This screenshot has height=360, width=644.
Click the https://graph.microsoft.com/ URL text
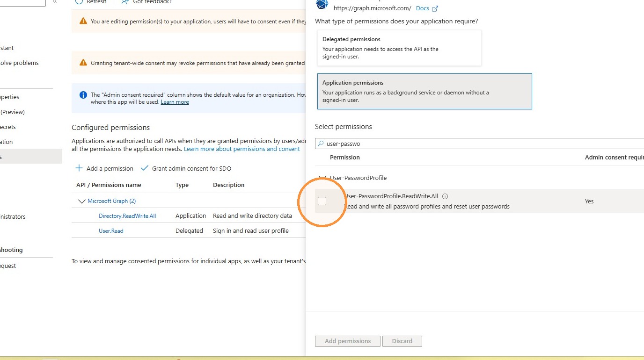pos(373,8)
